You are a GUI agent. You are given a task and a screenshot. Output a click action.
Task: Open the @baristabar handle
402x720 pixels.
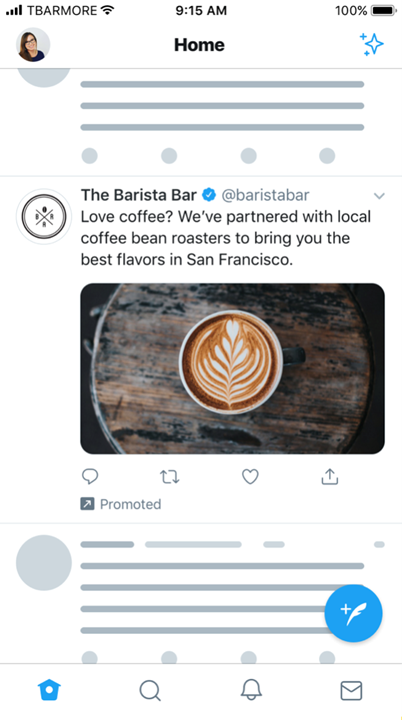pos(266,195)
